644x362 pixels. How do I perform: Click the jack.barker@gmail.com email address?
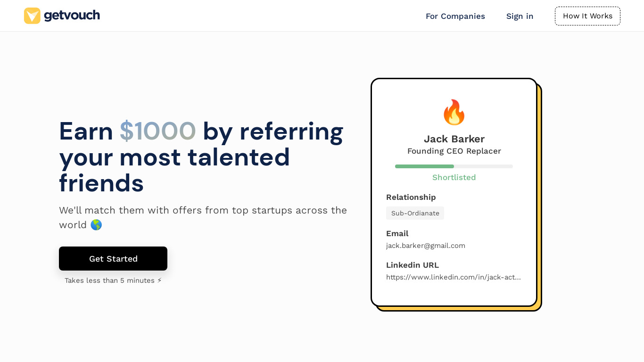pyautogui.click(x=425, y=246)
